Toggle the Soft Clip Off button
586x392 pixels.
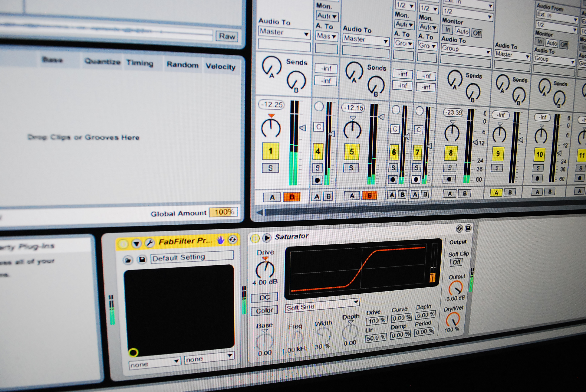pyautogui.click(x=456, y=262)
